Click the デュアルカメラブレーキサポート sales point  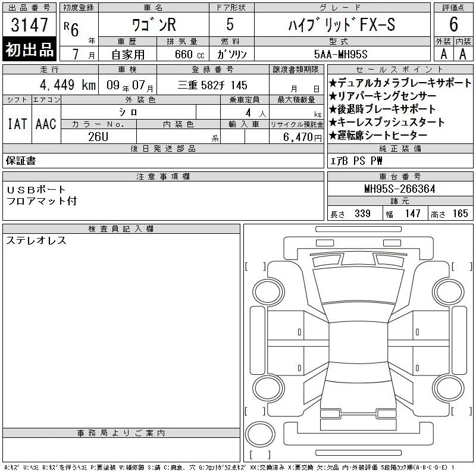[x=400, y=83]
